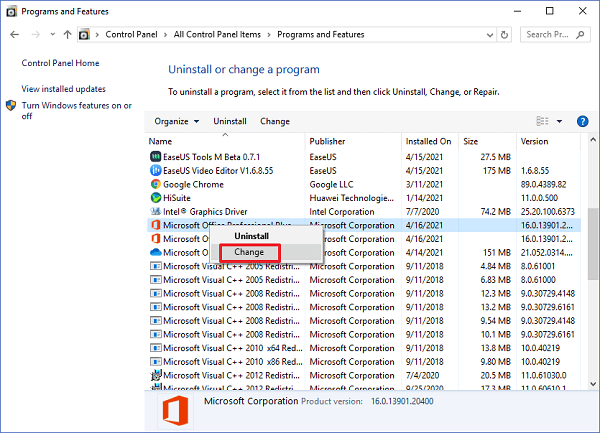
Task: Click icon of Visual C++ 2012 11.0.61030.0
Action: coord(155,375)
